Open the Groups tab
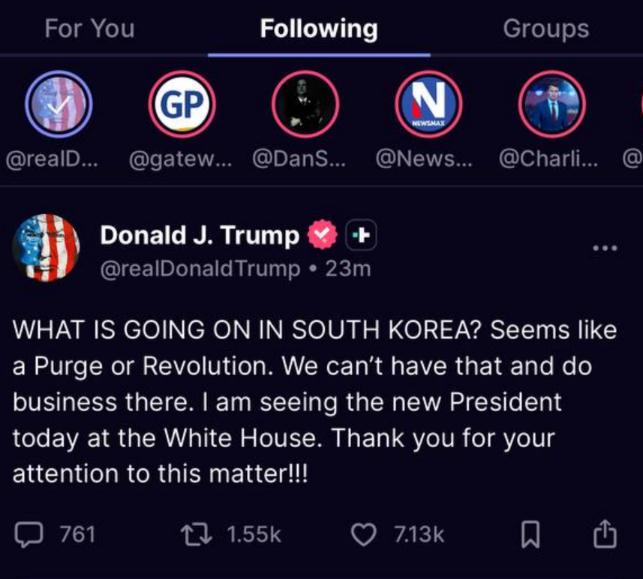Image resolution: width=643 pixels, height=579 pixels. (546, 28)
